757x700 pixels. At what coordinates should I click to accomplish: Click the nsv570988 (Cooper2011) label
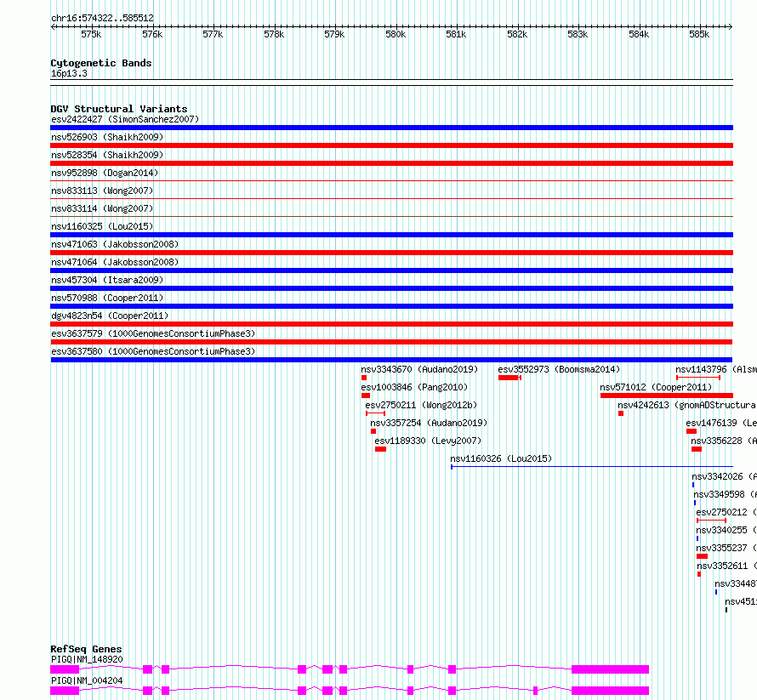(x=107, y=298)
